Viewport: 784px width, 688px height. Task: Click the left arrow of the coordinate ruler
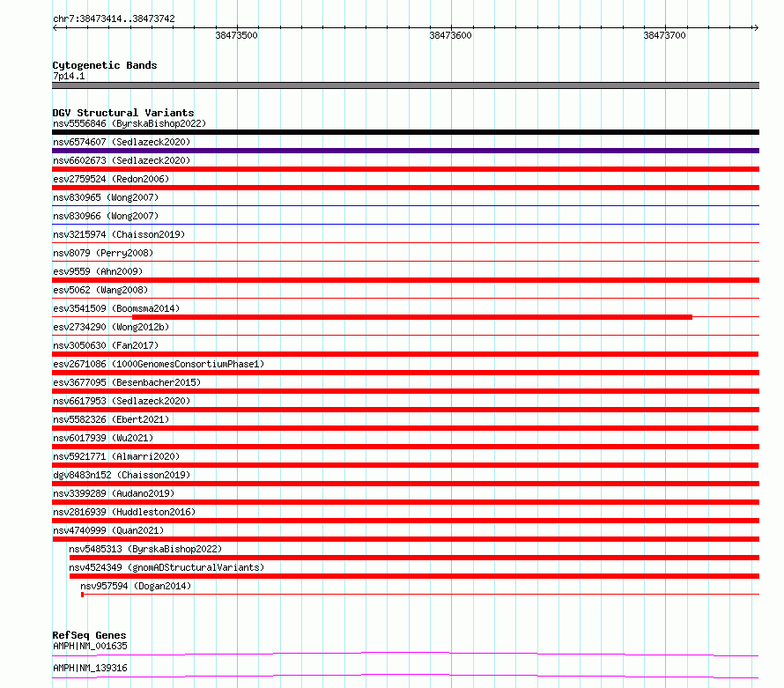55,27
